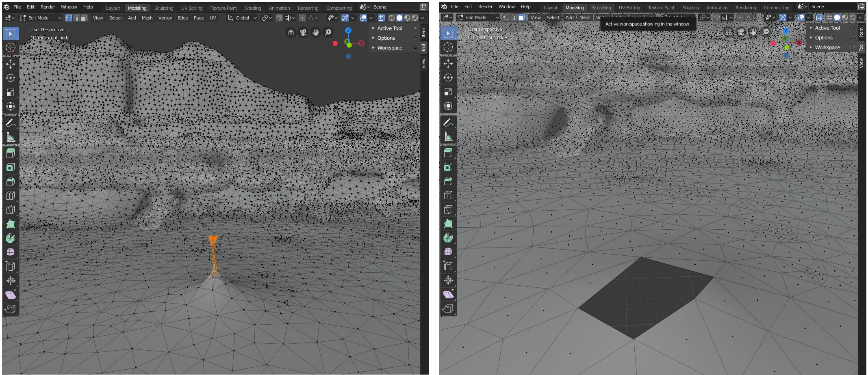
Task: Select the Edge Slide tool in left window
Action: tap(11, 266)
